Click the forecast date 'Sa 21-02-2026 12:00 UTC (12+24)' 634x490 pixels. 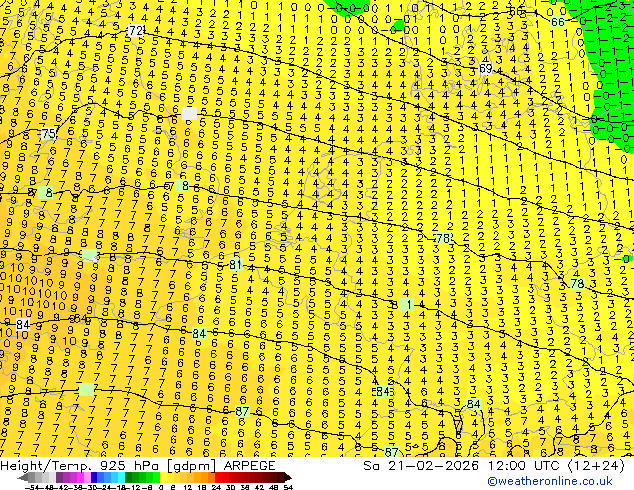(494, 466)
